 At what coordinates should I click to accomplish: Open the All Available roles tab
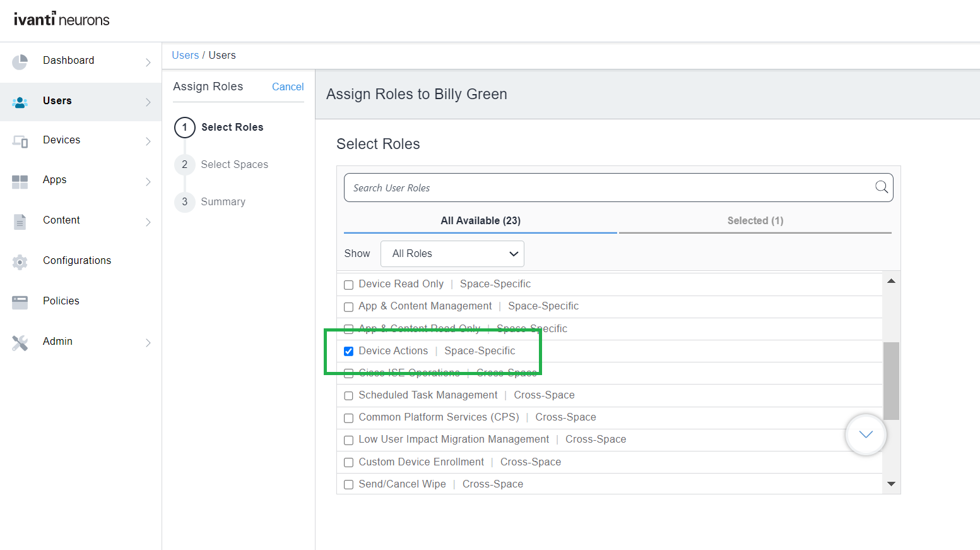pyautogui.click(x=480, y=220)
